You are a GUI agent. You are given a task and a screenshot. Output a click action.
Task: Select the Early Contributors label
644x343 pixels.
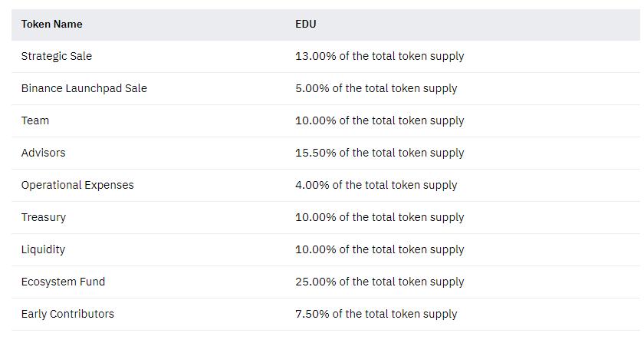67,314
